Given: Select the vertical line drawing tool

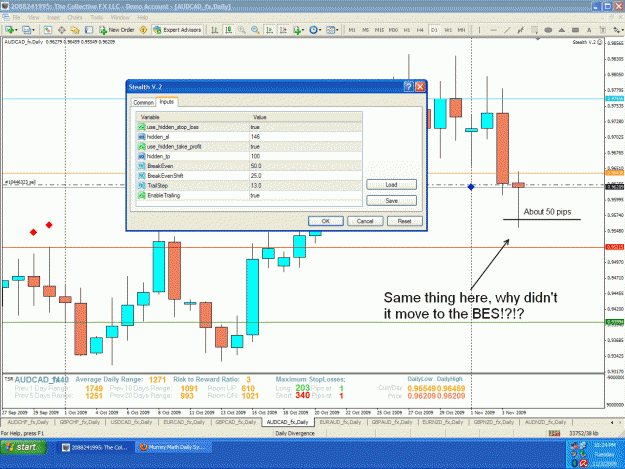Looking at the screenshot, I should [x=480, y=30].
